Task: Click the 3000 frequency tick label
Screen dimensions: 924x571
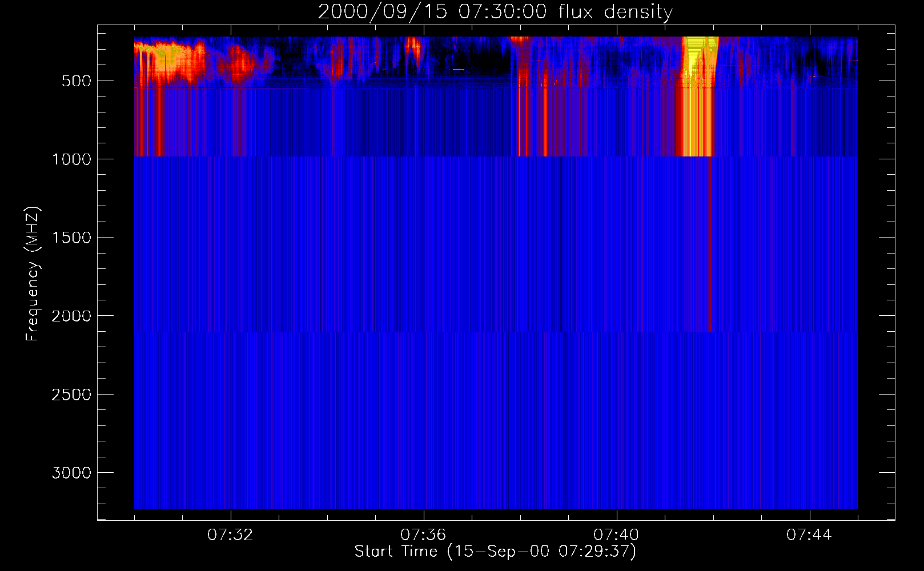Action: [x=72, y=473]
